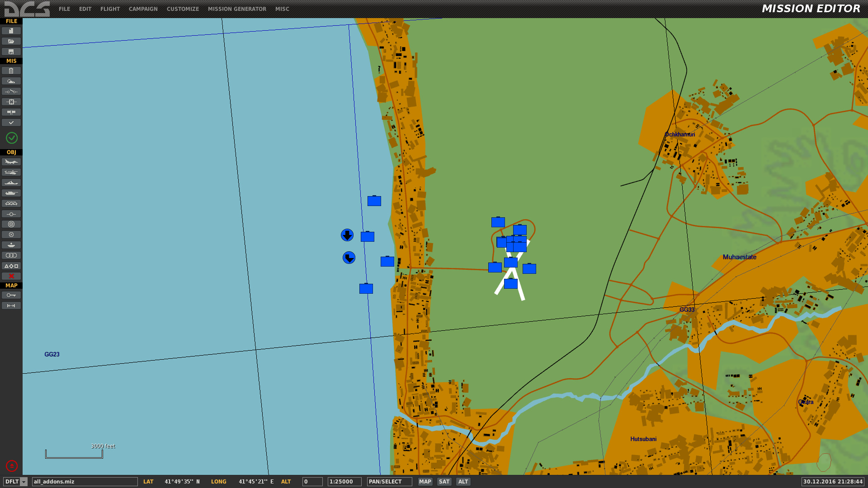The height and width of the screenshot is (488, 868).
Task: Select the circled X object tool
Action: tap(11, 235)
